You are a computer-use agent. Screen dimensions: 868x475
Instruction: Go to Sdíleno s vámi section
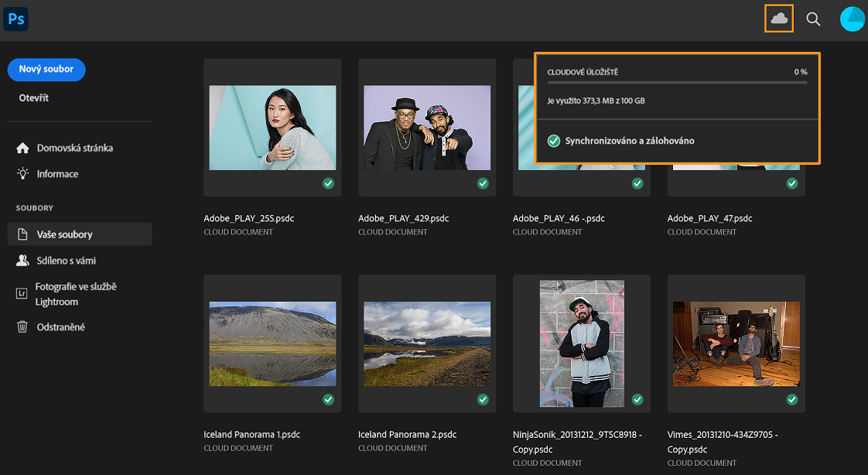[66, 261]
